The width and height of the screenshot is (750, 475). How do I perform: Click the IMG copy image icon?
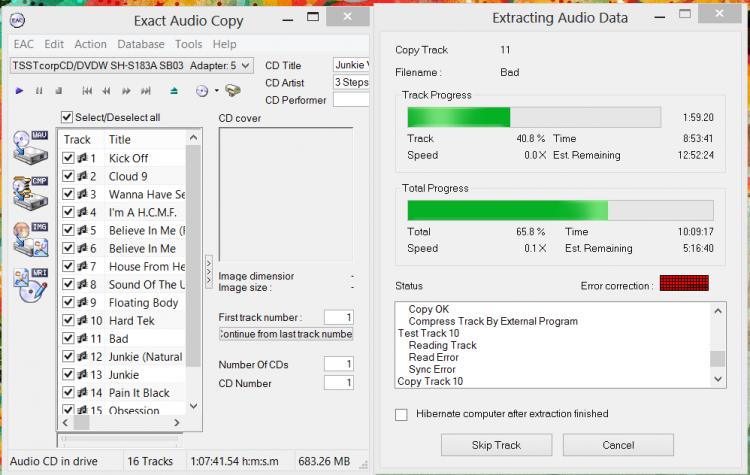[28, 239]
